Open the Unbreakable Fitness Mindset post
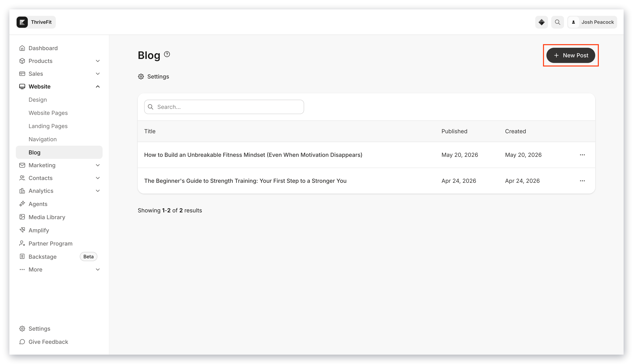The image size is (633, 364). (x=253, y=155)
